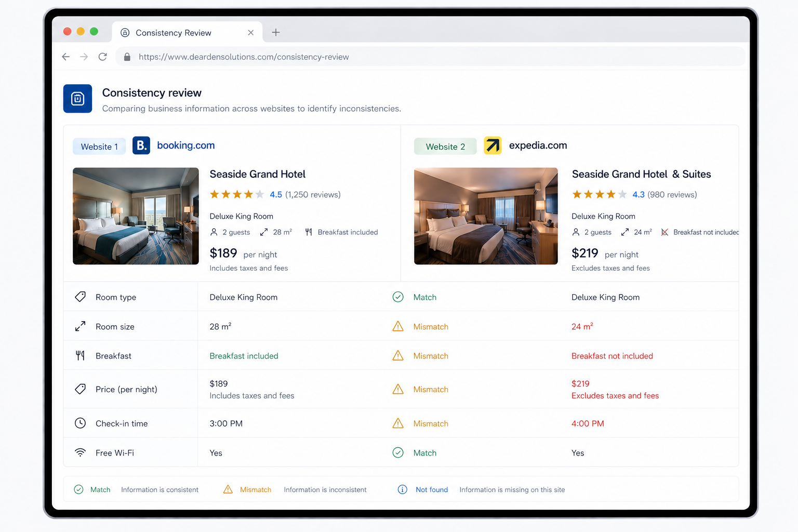Click the 4.3 rating score
This screenshot has width=798, height=532.
[639, 194]
